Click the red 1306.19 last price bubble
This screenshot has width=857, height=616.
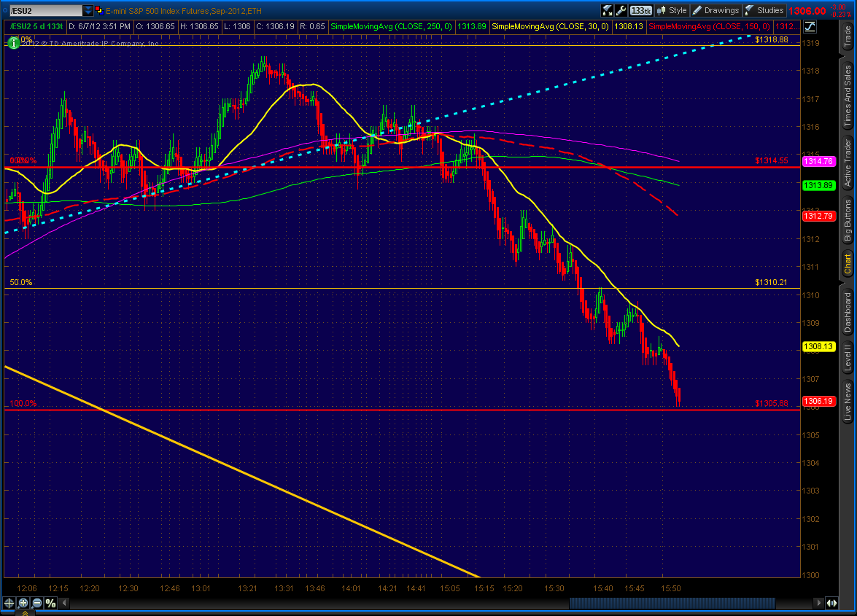point(819,401)
